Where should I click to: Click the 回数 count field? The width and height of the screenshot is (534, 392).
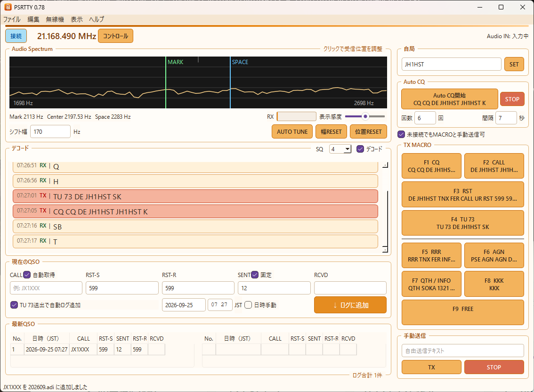pyautogui.click(x=425, y=118)
